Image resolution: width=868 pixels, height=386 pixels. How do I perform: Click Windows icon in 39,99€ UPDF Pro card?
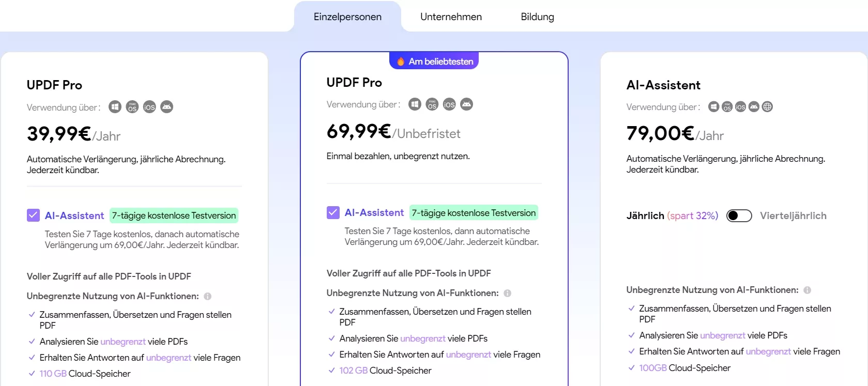(115, 107)
